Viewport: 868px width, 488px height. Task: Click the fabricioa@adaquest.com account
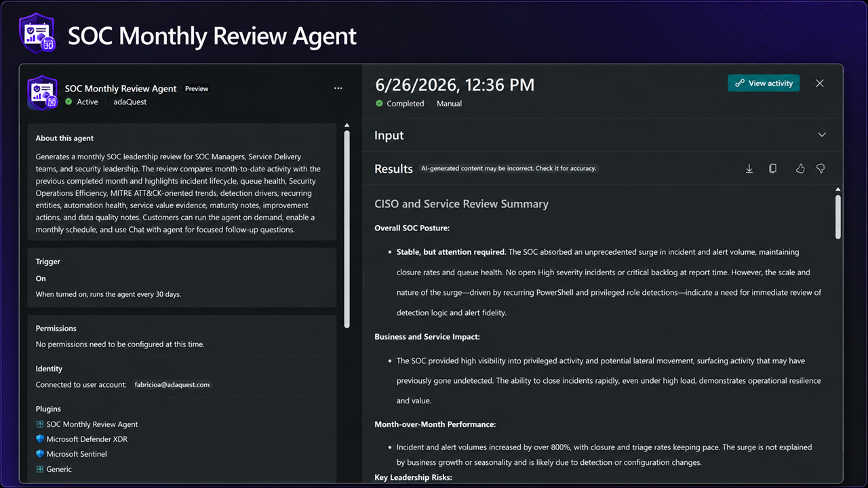172,384
